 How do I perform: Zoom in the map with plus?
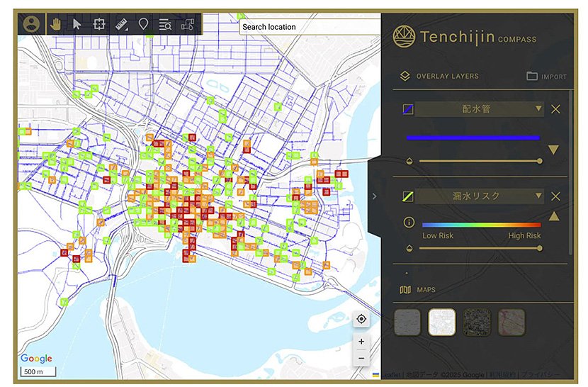pos(361,342)
